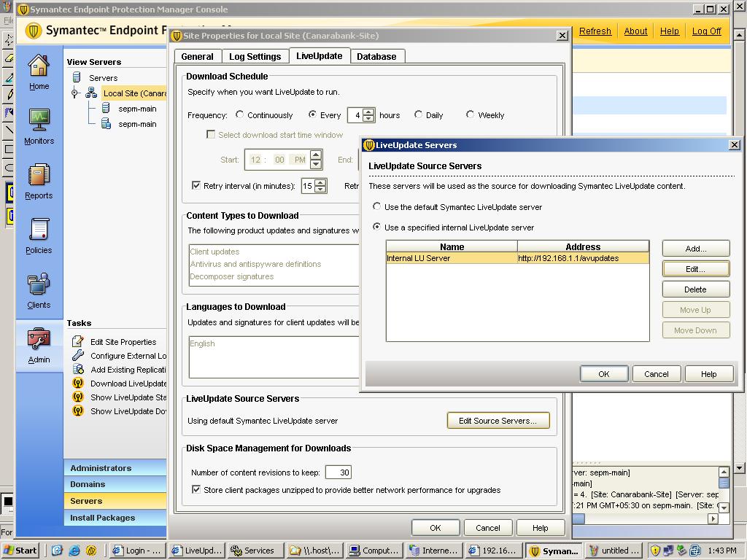This screenshot has height=560, width=747.
Task: Open the Policies sidebar icon
Action: pyautogui.click(x=39, y=230)
